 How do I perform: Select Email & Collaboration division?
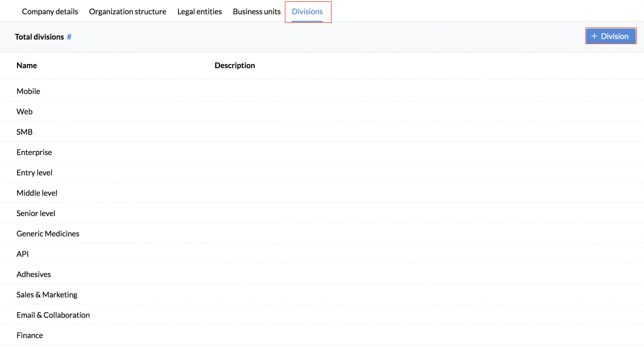point(322,315)
